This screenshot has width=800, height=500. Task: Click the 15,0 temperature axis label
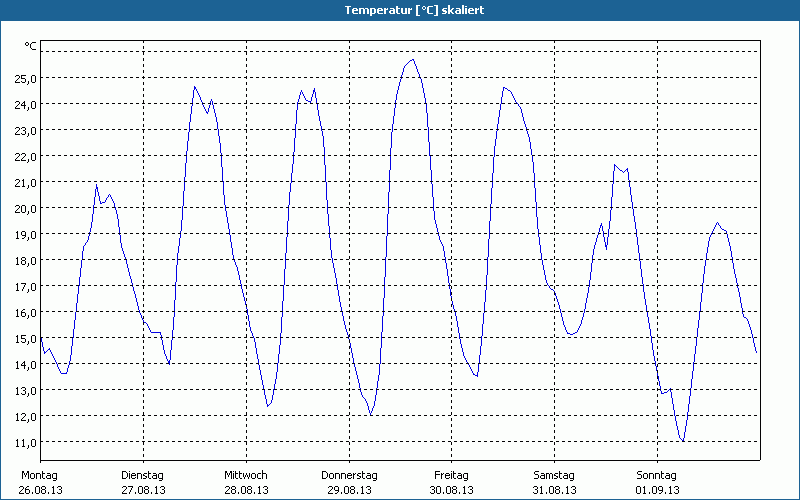tap(25, 338)
